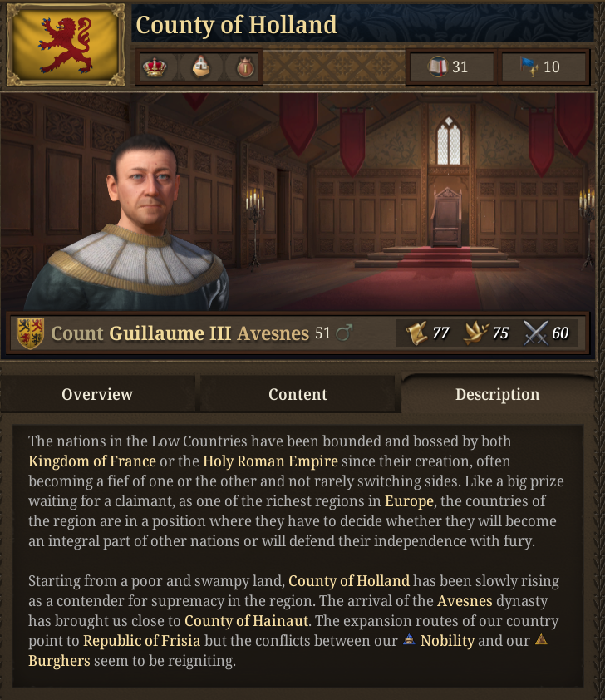Click the round red rank icon
The width and height of the screenshot is (605, 700).
[x=245, y=68]
